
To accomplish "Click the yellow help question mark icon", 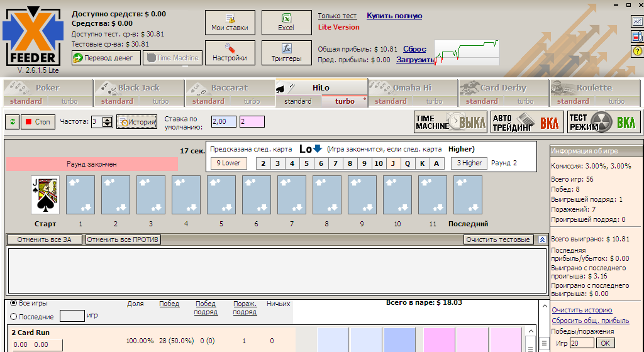I will coord(636,52).
